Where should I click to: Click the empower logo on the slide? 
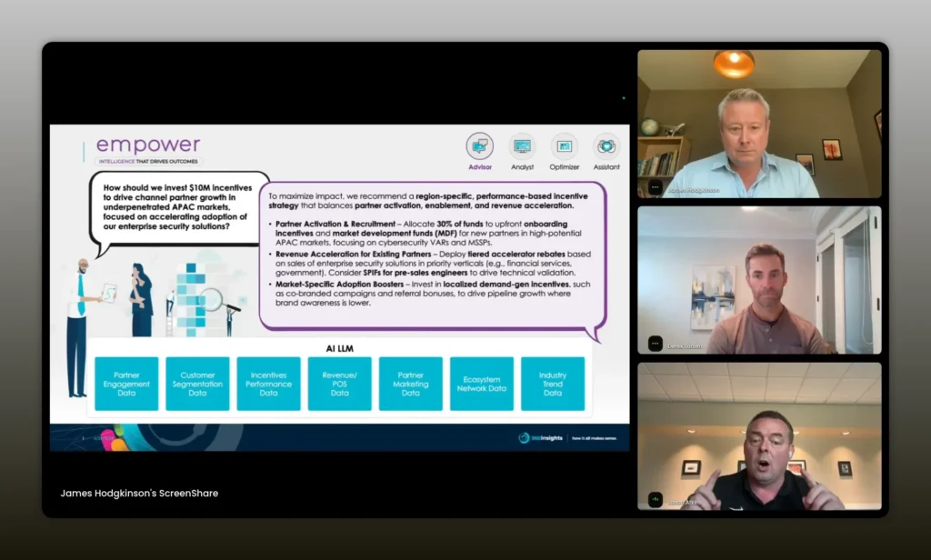click(x=148, y=145)
